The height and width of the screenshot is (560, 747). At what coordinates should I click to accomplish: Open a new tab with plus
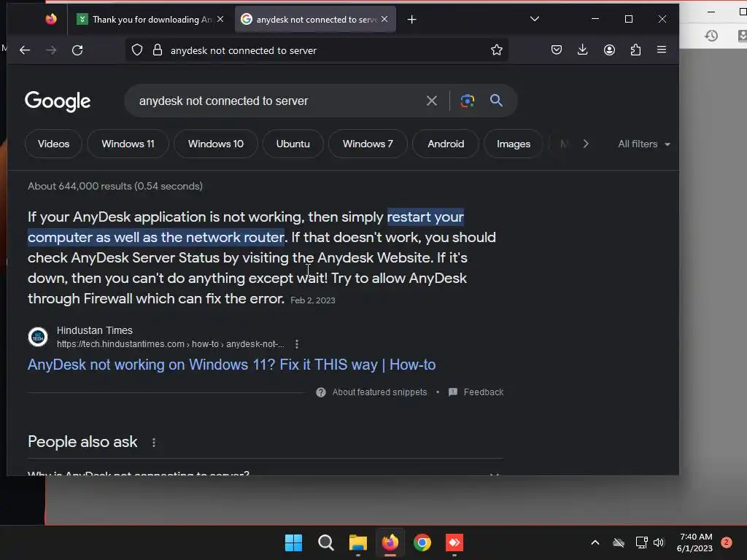pos(412,19)
